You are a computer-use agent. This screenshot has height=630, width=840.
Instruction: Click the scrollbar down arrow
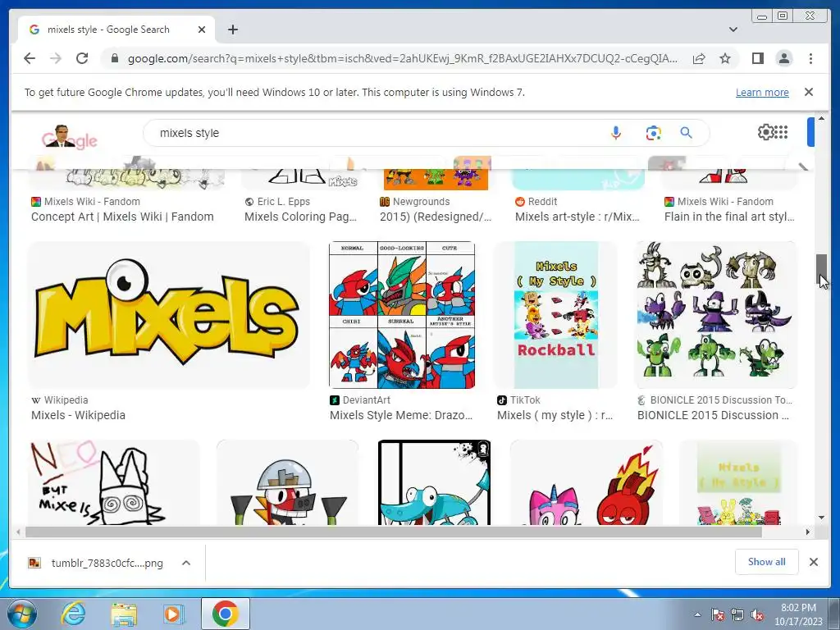[x=821, y=518]
